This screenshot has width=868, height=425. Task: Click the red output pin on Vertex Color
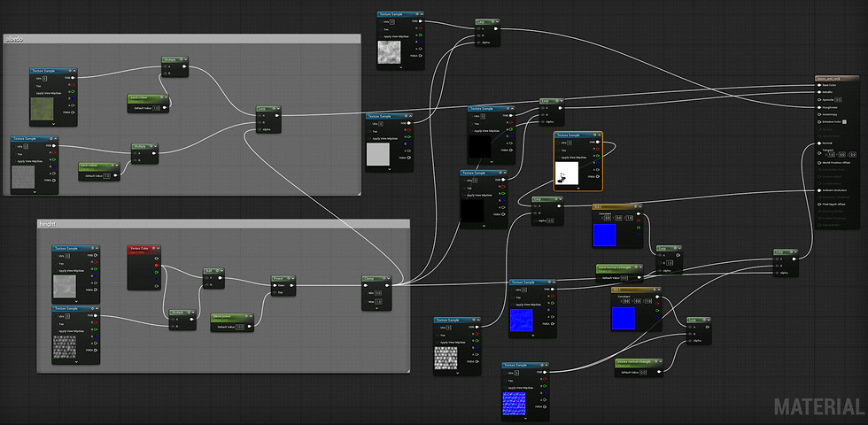coord(157,265)
